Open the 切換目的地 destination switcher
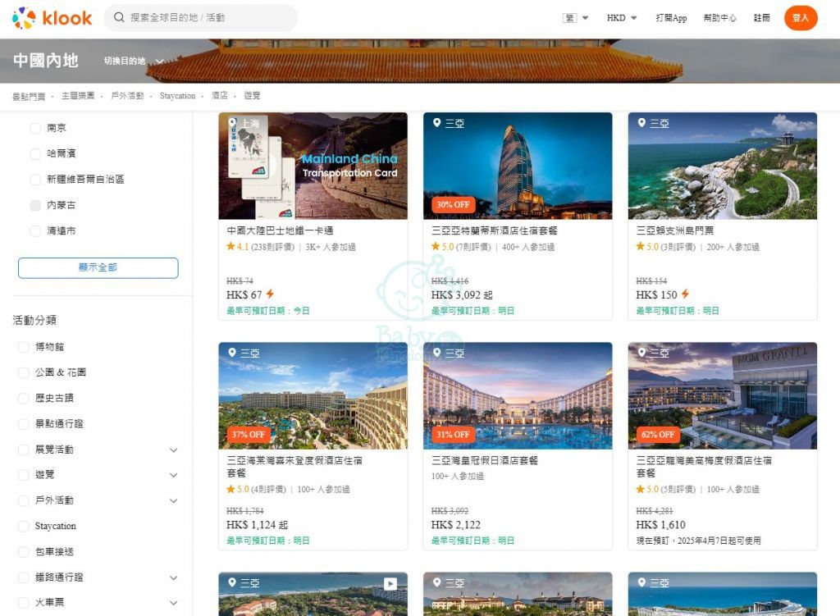 (134, 61)
